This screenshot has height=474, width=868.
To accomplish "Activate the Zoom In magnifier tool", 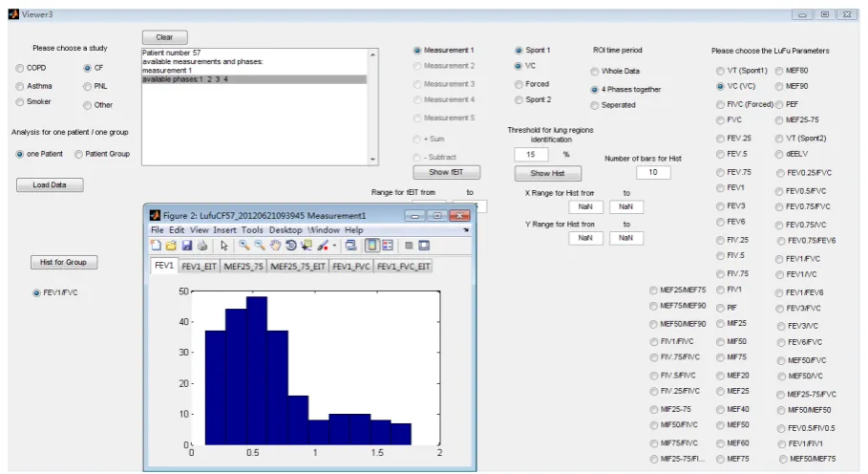I will click(x=244, y=246).
